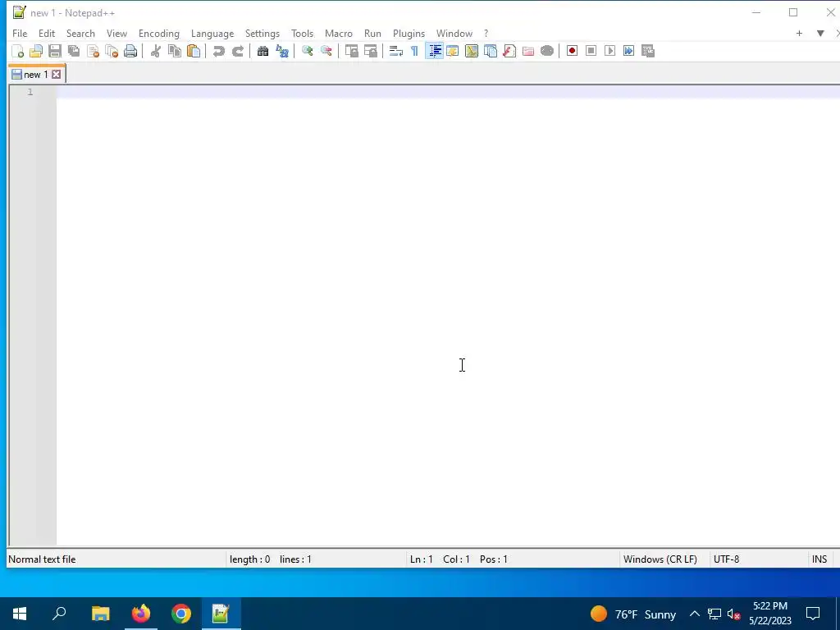Viewport: 840px width, 630px height.
Task: Save the current recorded macro icon
Action: 648,51
